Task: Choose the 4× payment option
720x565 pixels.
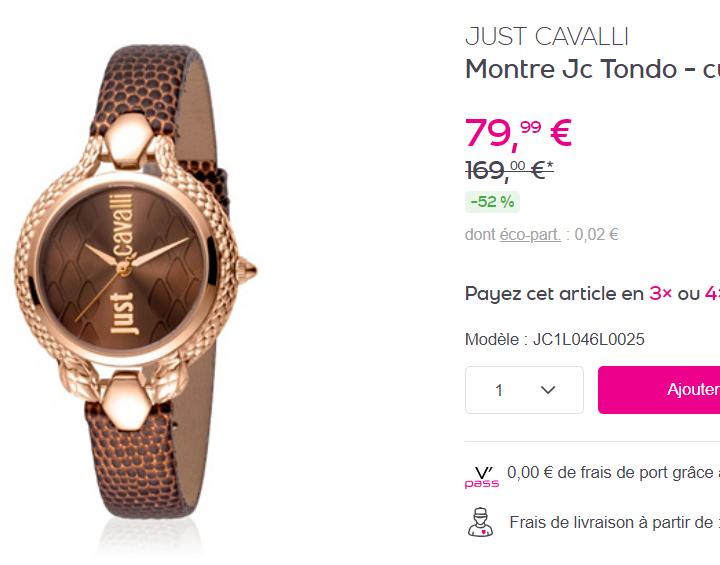Action: 711,293
